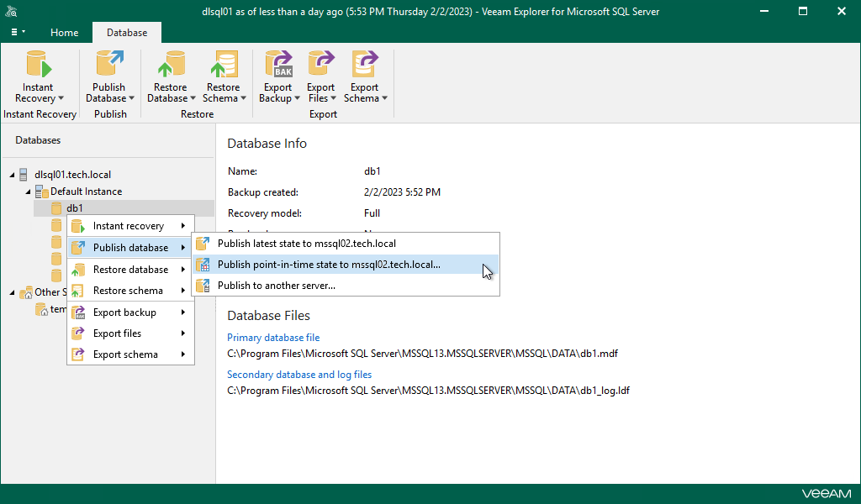Screen dimensions: 861x504
Task: Choose Export backup in context menu
Action: coord(130,312)
